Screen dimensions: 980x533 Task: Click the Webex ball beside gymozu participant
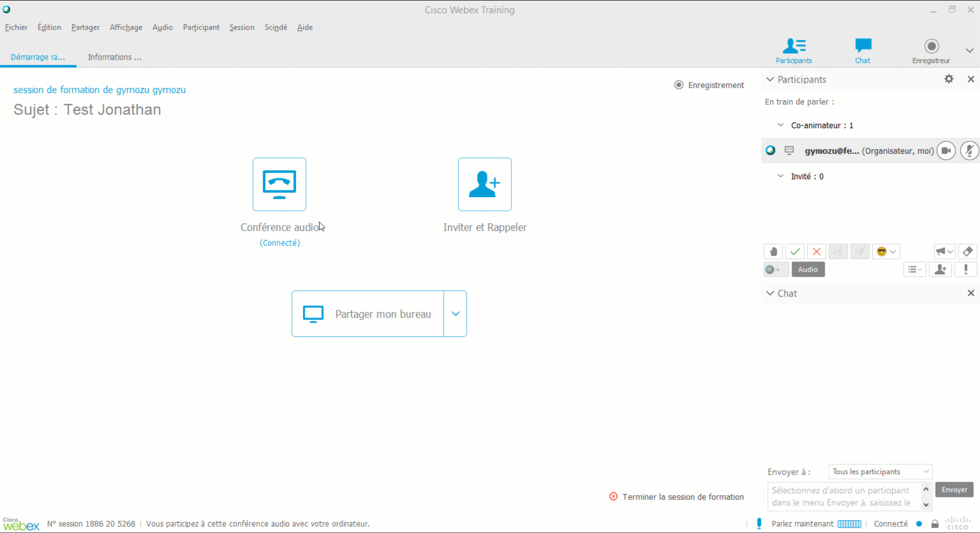tap(771, 151)
